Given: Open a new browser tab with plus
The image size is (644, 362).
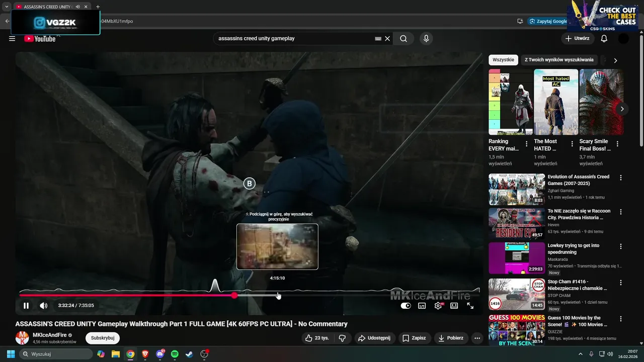Looking at the screenshot, I should pos(98,7).
